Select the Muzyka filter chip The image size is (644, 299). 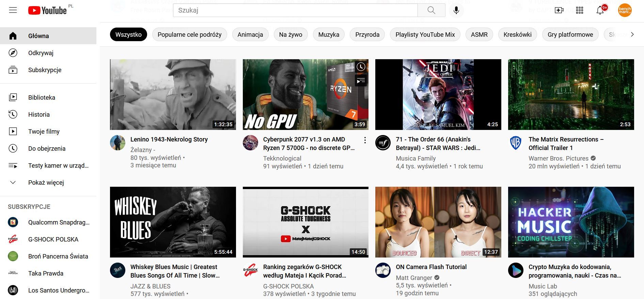pyautogui.click(x=329, y=34)
